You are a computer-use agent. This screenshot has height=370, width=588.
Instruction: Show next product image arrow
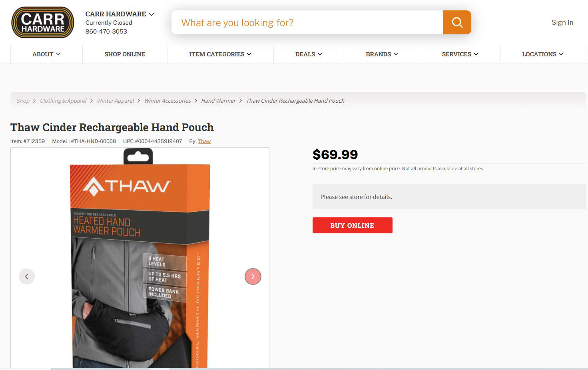coord(253,277)
